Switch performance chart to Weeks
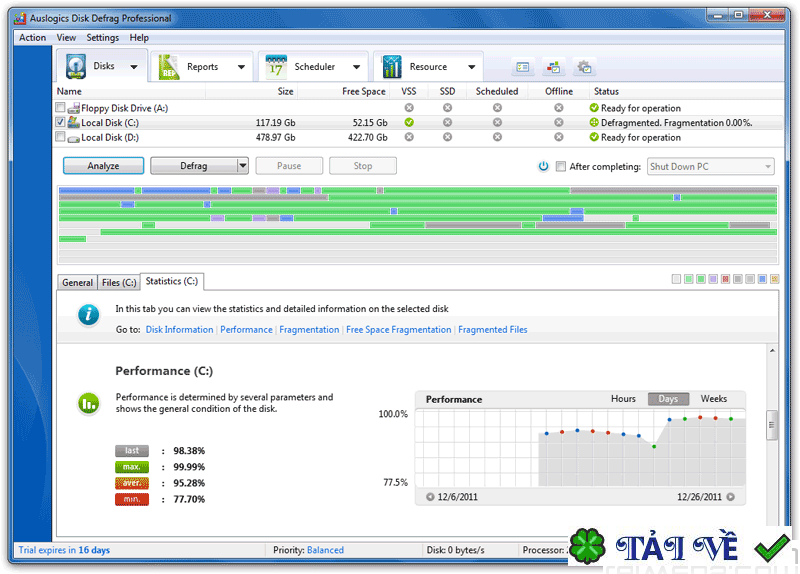 [713, 399]
